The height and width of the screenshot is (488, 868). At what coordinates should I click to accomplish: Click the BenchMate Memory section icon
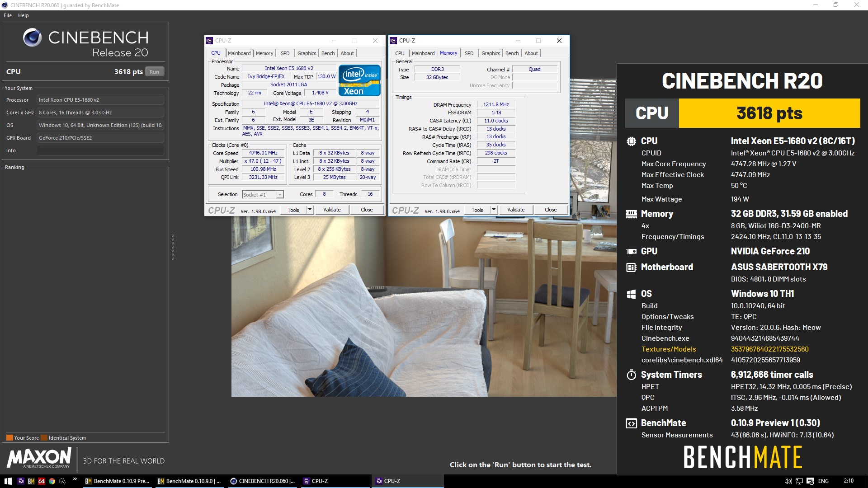coord(631,214)
